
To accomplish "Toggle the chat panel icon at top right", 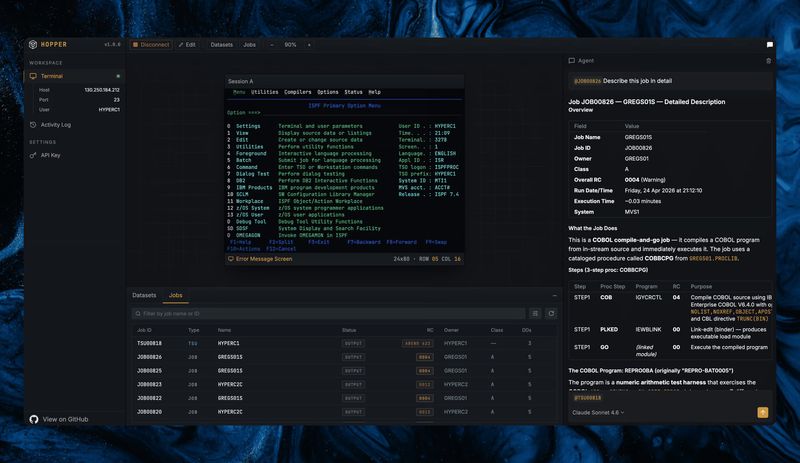I will point(769,45).
